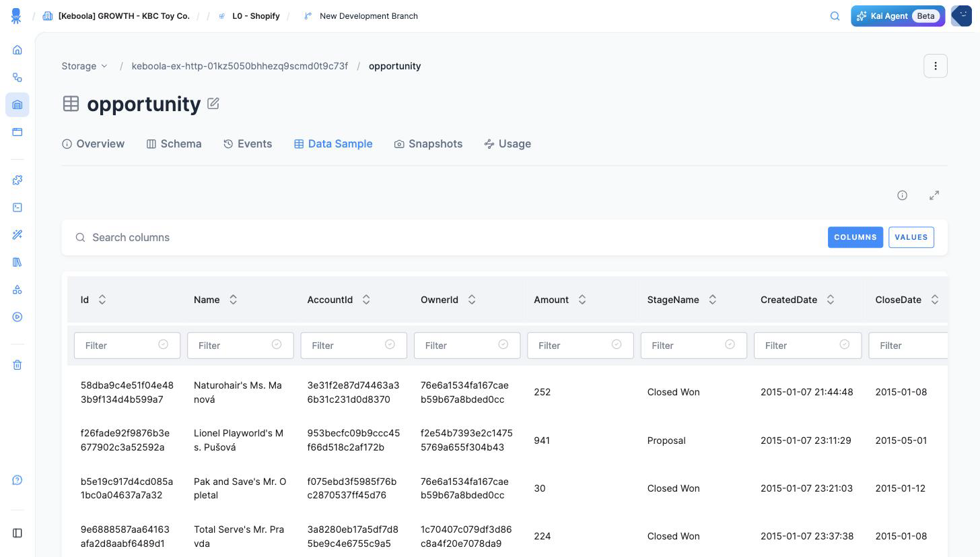Click the data sample info icon

pyautogui.click(x=902, y=195)
